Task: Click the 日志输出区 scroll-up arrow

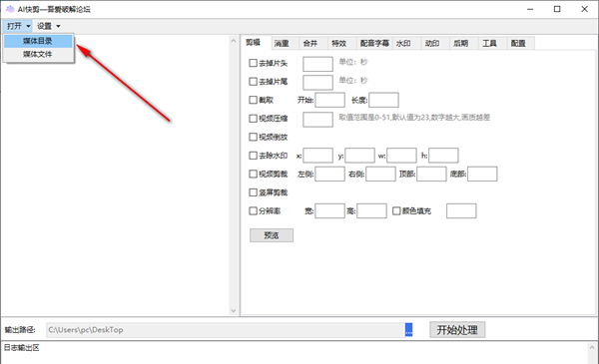Action: (x=592, y=347)
